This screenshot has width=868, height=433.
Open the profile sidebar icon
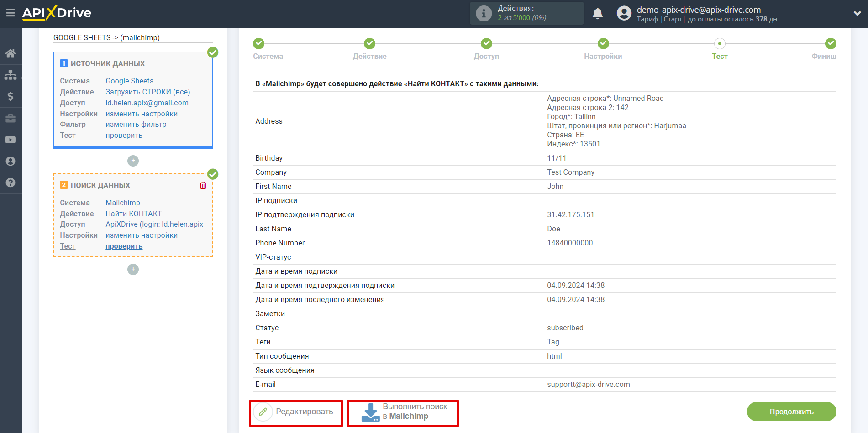pyautogui.click(x=11, y=161)
